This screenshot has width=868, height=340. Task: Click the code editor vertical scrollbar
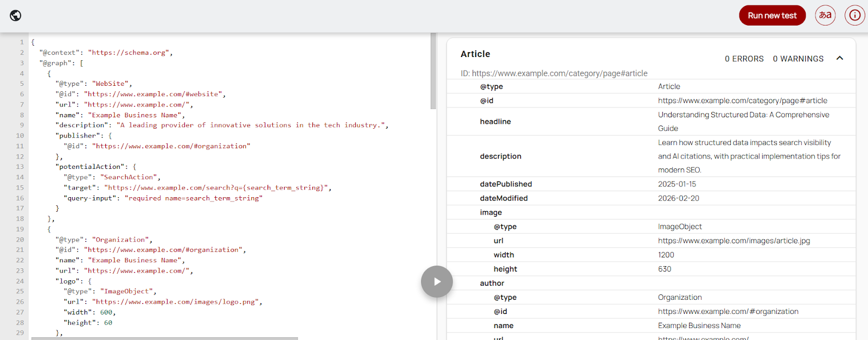tap(433, 71)
